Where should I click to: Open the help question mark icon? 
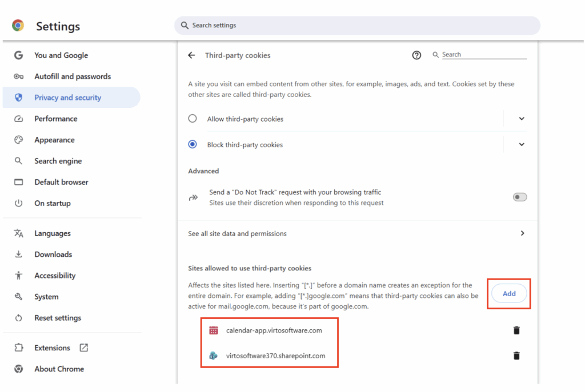416,55
